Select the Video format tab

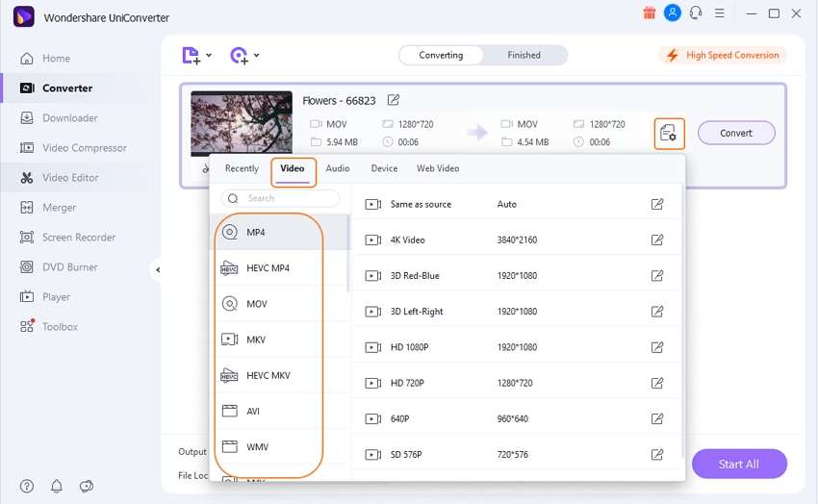click(293, 168)
